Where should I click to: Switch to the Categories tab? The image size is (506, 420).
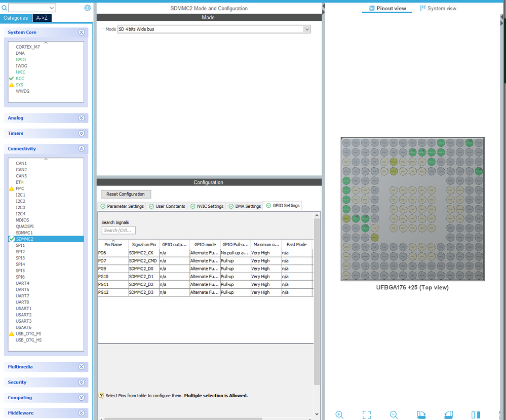point(16,18)
